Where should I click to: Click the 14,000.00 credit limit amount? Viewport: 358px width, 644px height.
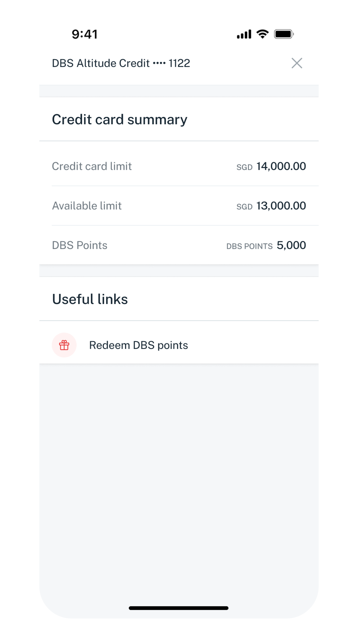(281, 166)
